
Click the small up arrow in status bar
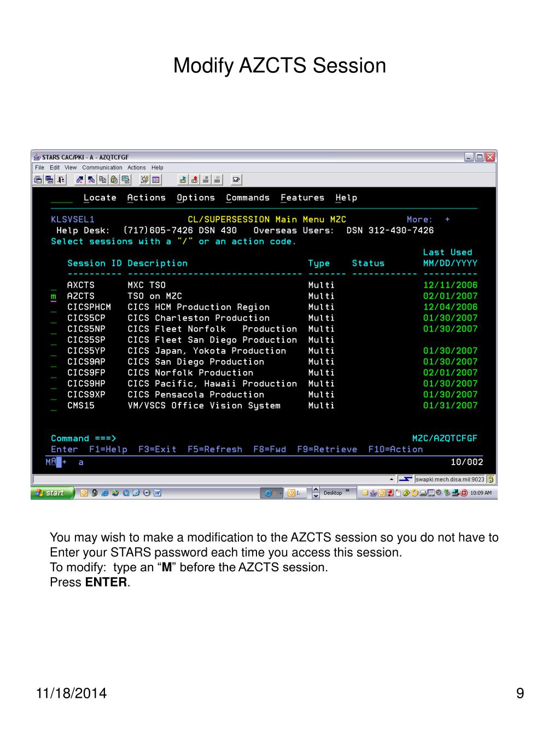tap(392, 479)
